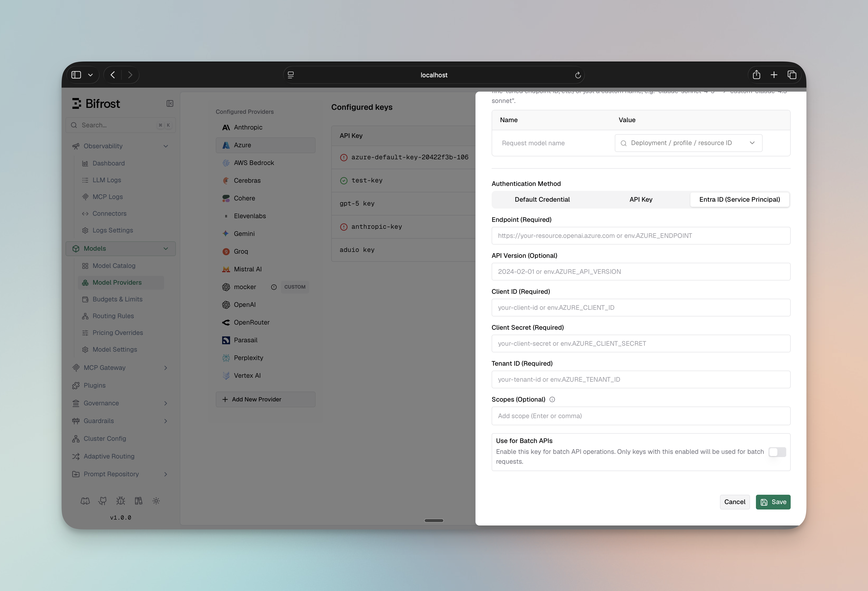Switch to Default Credential authentication

point(542,199)
